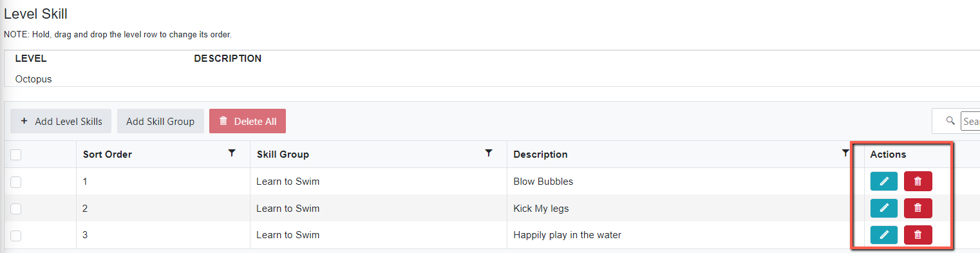Open the Description column filter
The image size is (980, 253).
845,153
